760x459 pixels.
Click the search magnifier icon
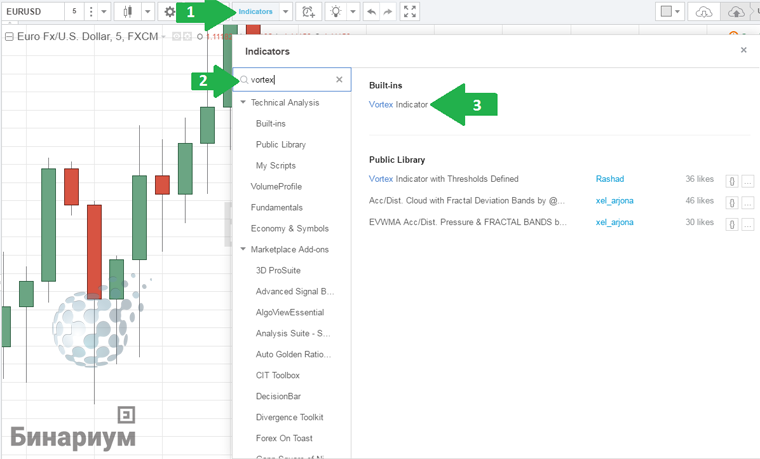[x=244, y=79]
